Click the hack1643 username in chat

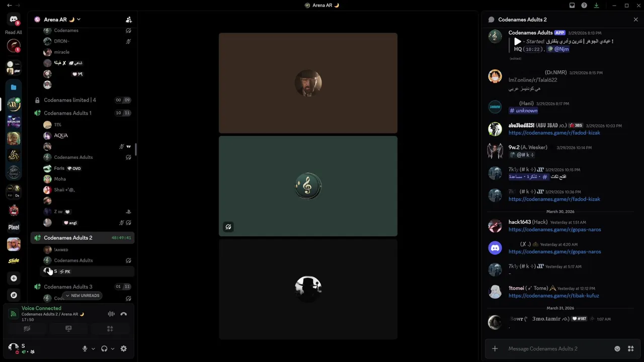pyautogui.click(x=519, y=222)
